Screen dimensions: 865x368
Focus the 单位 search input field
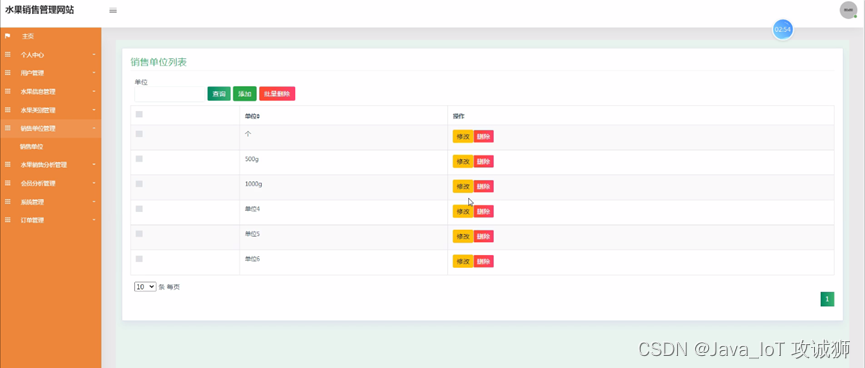(169, 94)
